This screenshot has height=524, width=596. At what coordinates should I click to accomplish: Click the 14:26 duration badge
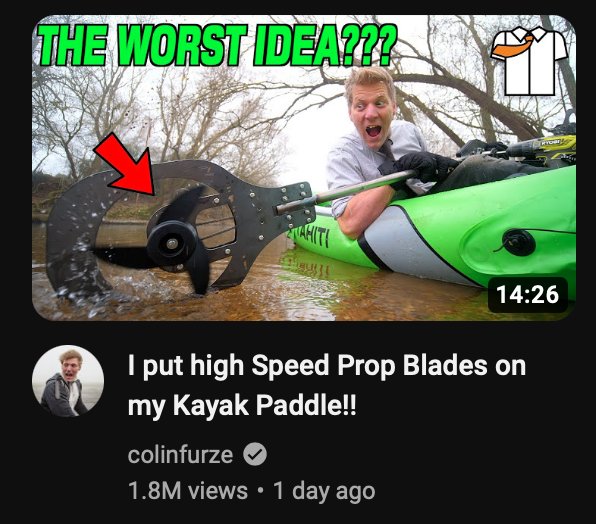[x=528, y=294]
